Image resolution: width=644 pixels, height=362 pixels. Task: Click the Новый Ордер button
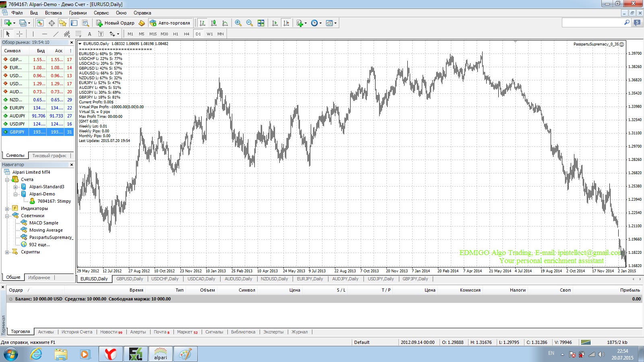(115, 23)
